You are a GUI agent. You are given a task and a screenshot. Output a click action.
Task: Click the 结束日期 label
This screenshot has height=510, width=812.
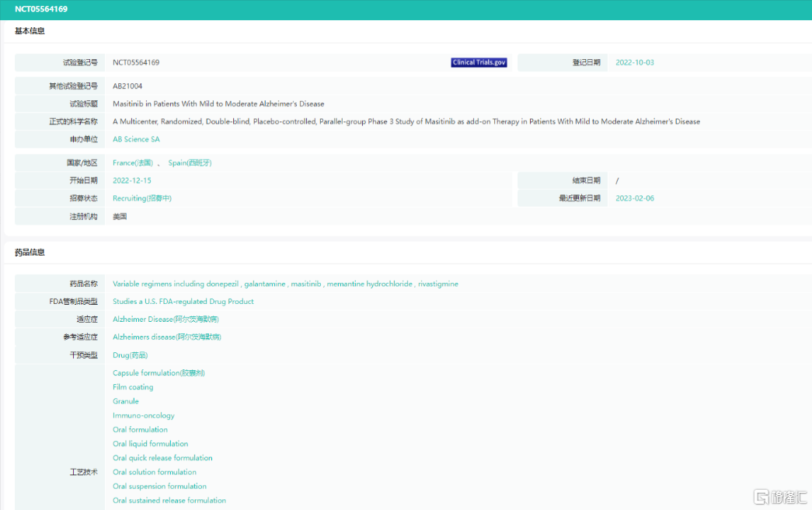coord(586,181)
